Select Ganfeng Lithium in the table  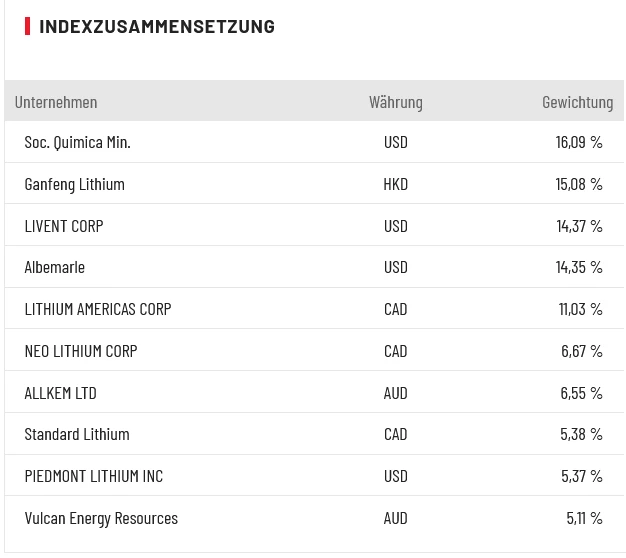(74, 184)
